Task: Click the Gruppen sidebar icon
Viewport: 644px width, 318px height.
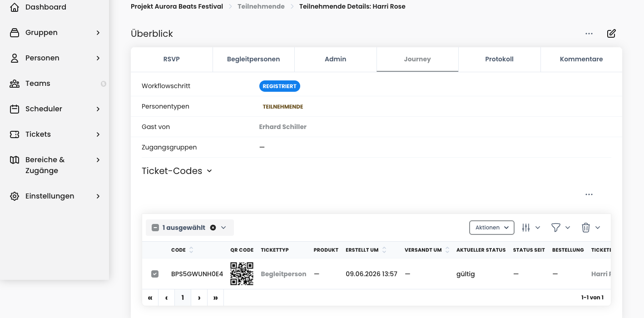Action: (x=15, y=33)
